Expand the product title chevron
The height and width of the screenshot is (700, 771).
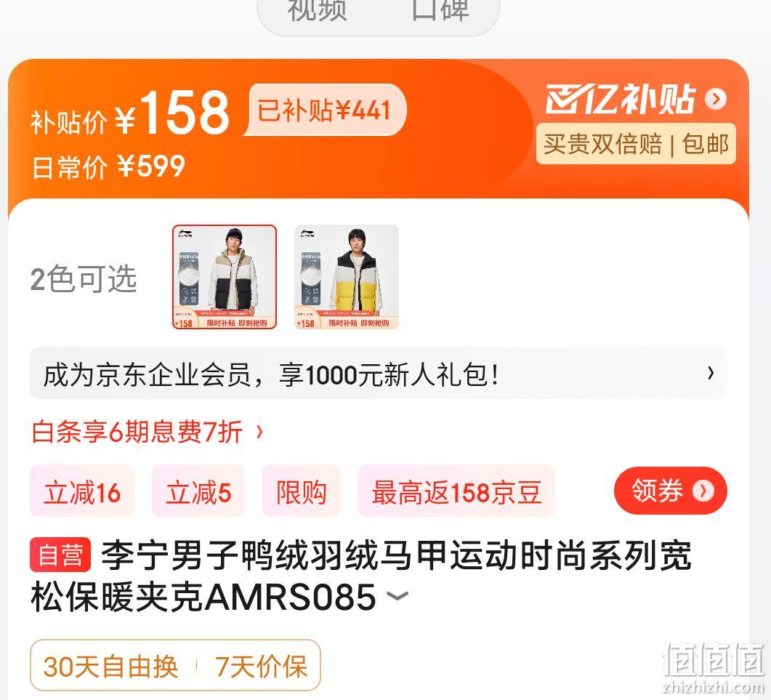pos(397,596)
